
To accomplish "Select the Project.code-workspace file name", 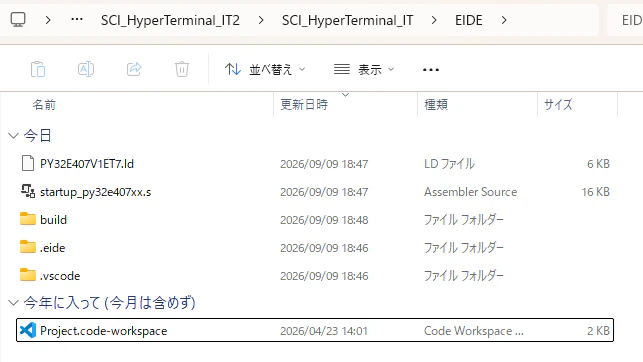I will 104,331.
